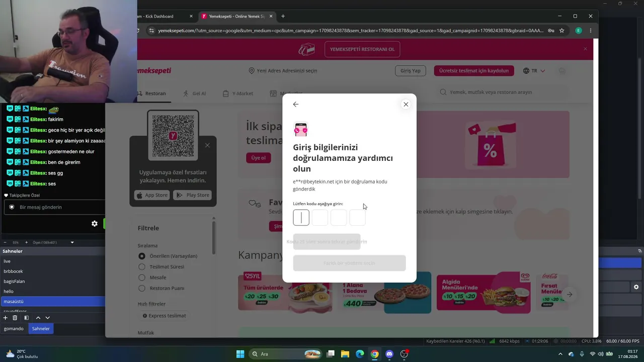Open the Chrome three-dot menu
Image resolution: width=644 pixels, height=362 pixels.
[591, 31]
